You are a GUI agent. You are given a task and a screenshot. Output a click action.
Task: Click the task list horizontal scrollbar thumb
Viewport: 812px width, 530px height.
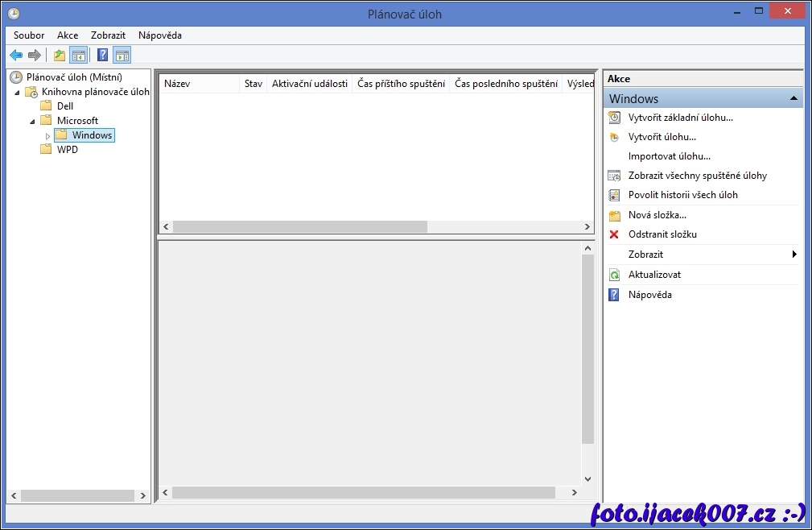[x=299, y=227]
